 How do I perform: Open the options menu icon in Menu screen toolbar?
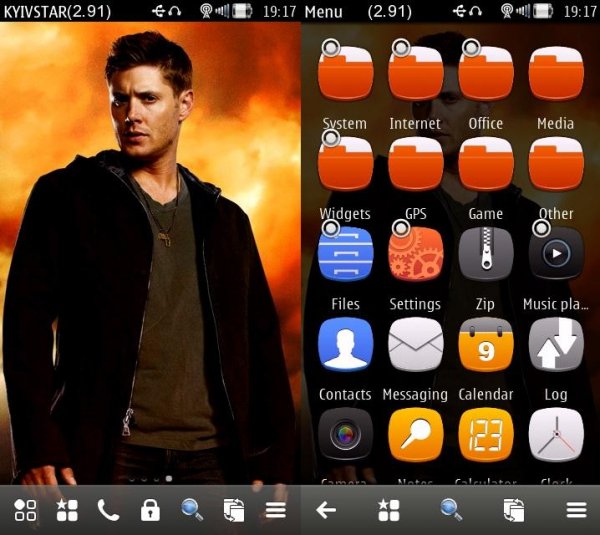pyautogui.click(x=577, y=510)
